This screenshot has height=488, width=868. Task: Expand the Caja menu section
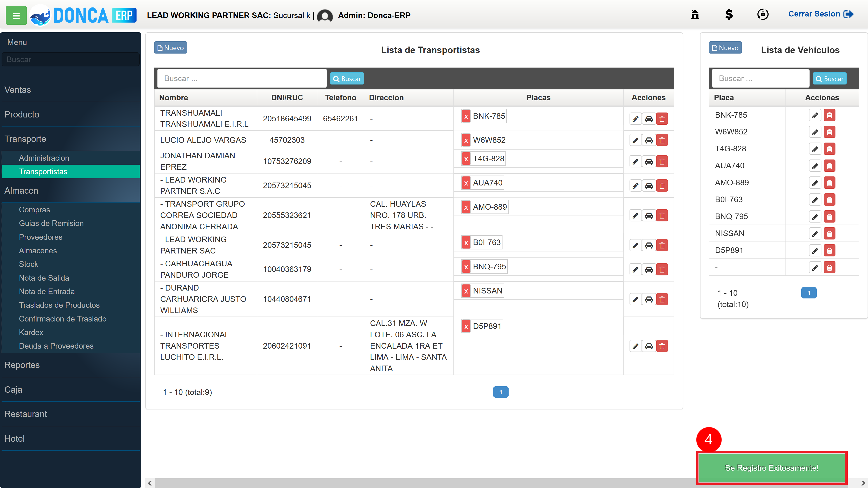(71, 390)
